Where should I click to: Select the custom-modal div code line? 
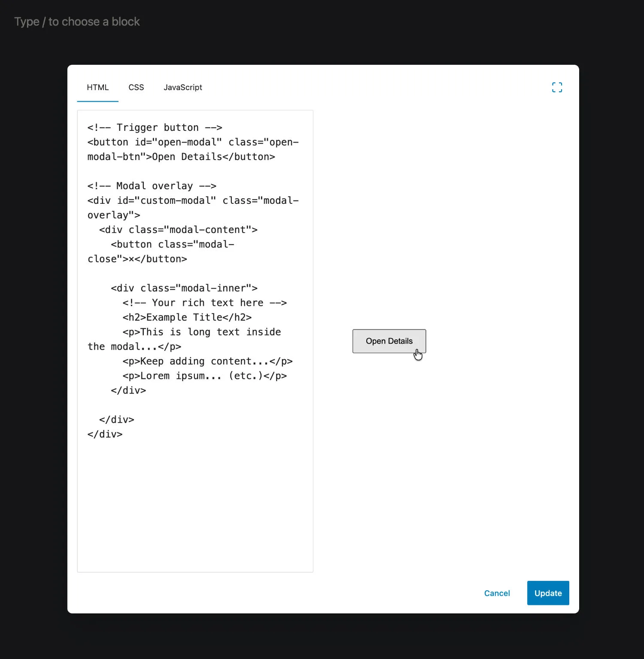[193, 200]
